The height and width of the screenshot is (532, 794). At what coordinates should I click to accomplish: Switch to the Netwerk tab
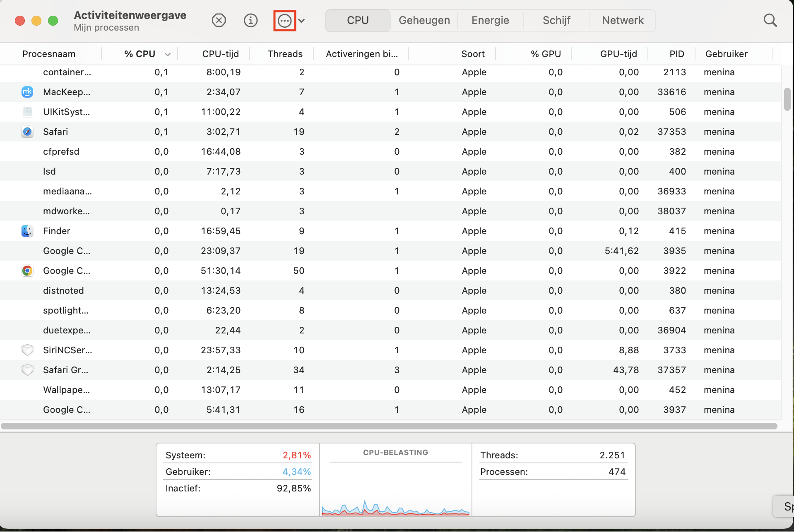pyautogui.click(x=622, y=20)
